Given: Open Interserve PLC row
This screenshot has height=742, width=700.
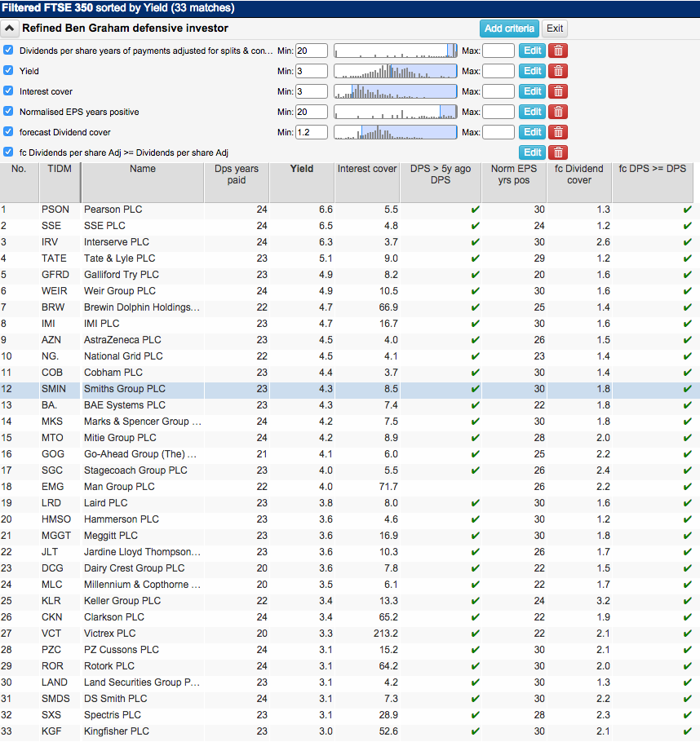Looking at the screenshot, I should [350, 242].
